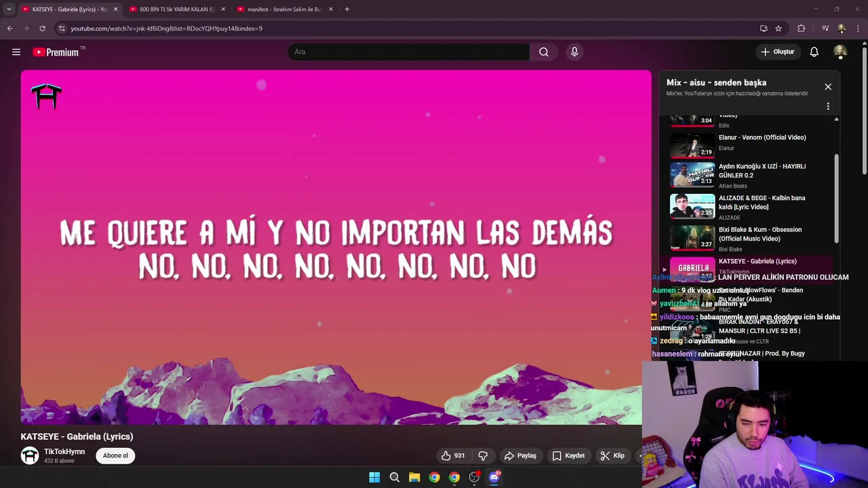The image size is (868, 488).
Task: Close the 600 BİN TL'lik tab
Action: point(223,9)
